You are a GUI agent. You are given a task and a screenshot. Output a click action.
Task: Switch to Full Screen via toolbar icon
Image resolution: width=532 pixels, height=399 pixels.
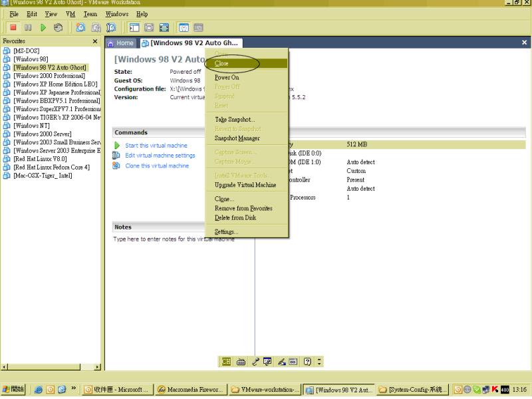(x=164, y=27)
